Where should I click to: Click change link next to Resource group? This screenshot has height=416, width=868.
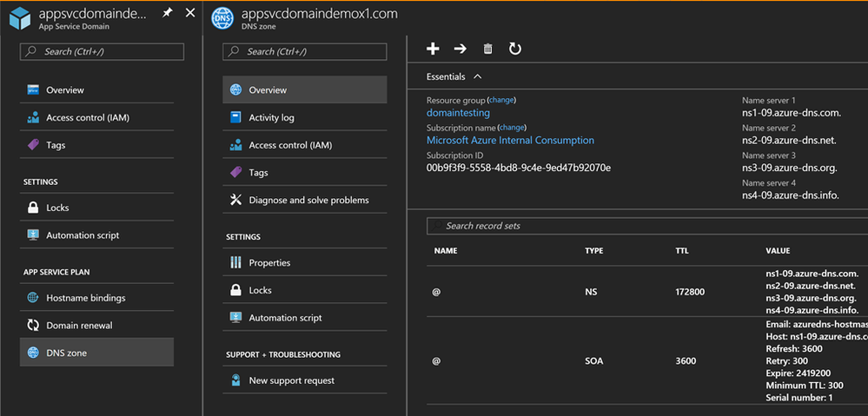[x=502, y=100]
